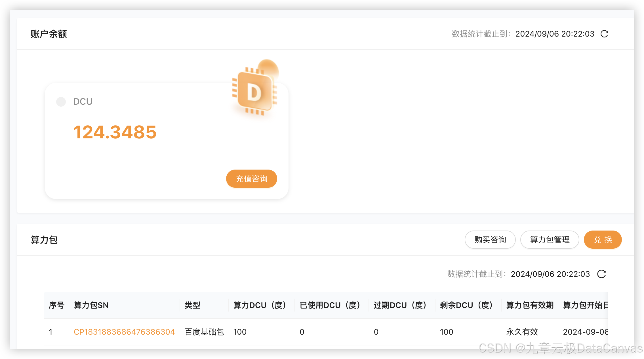The image size is (644, 359).
Task: Click the 购买咨询 button
Action: 490,240
